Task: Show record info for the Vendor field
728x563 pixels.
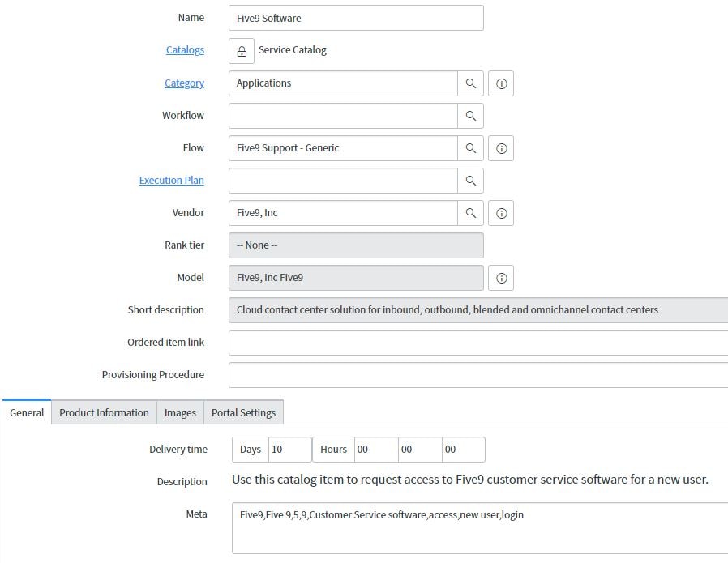Action: pyautogui.click(x=500, y=212)
